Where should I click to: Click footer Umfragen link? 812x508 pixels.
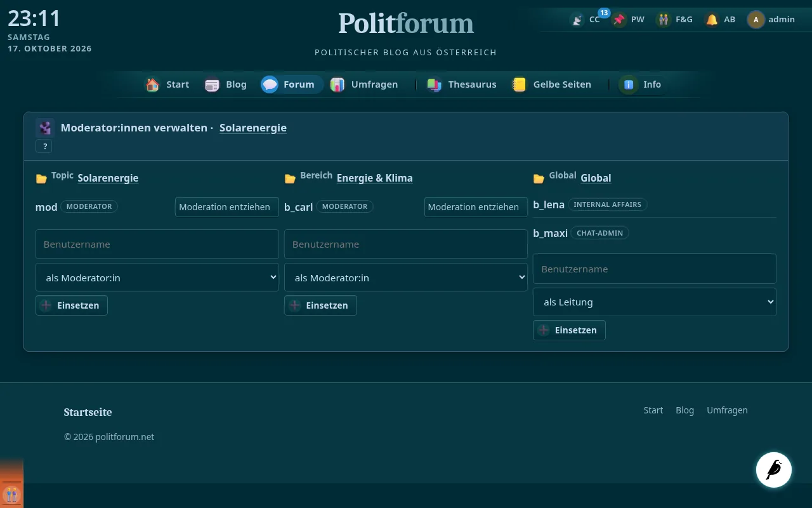pos(727,410)
